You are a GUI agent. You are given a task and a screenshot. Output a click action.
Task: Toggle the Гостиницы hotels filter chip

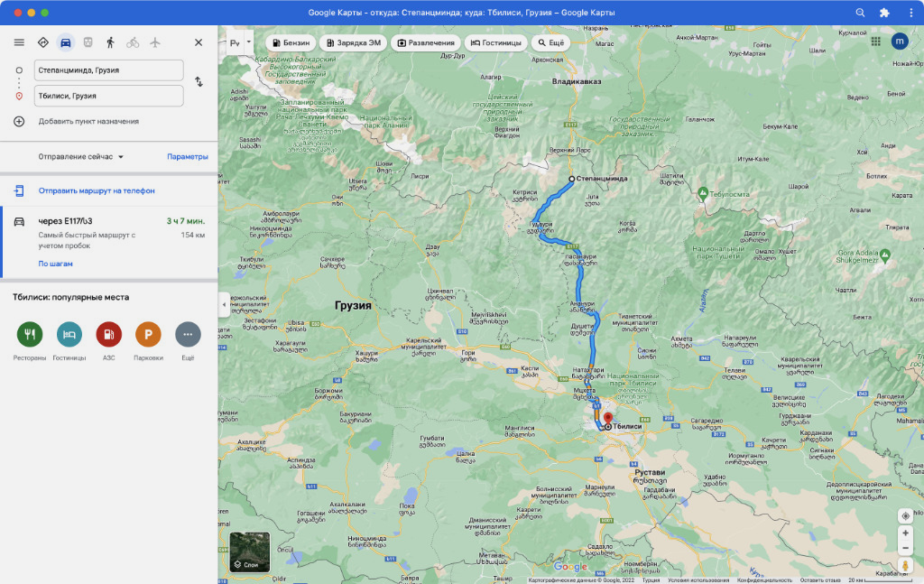pyautogui.click(x=495, y=42)
